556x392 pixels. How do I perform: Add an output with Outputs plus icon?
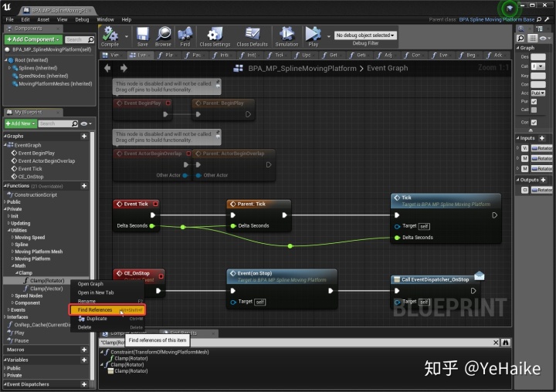(543, 180)
